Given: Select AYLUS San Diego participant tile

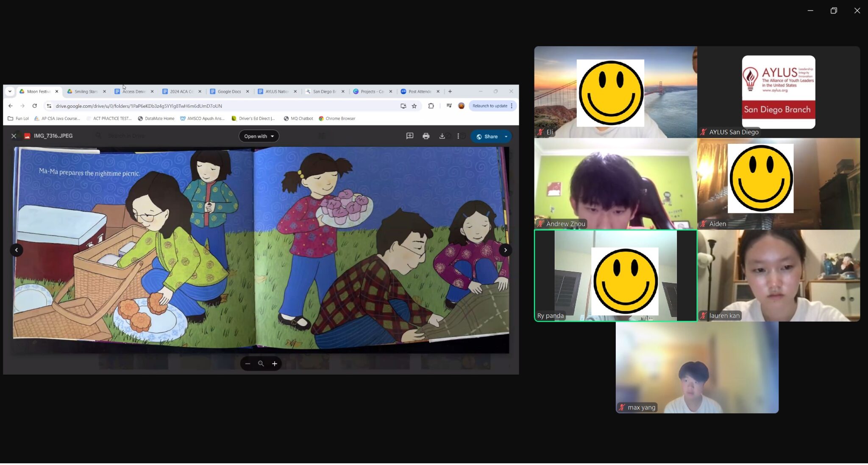Looking at the screenshot, I should coord(779,92).
